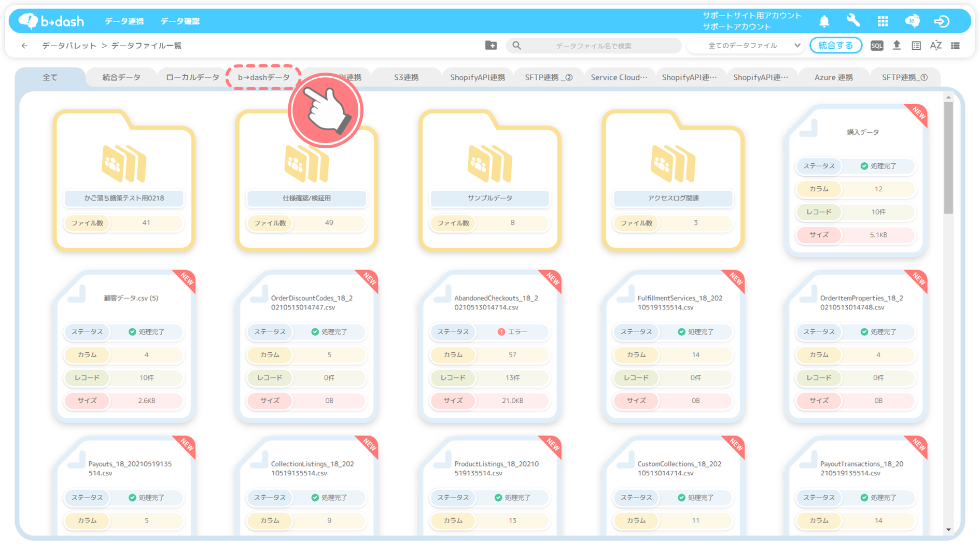Click the new folder icon
This screenshot has width=980, height=551.
click(x=491, y=46)
